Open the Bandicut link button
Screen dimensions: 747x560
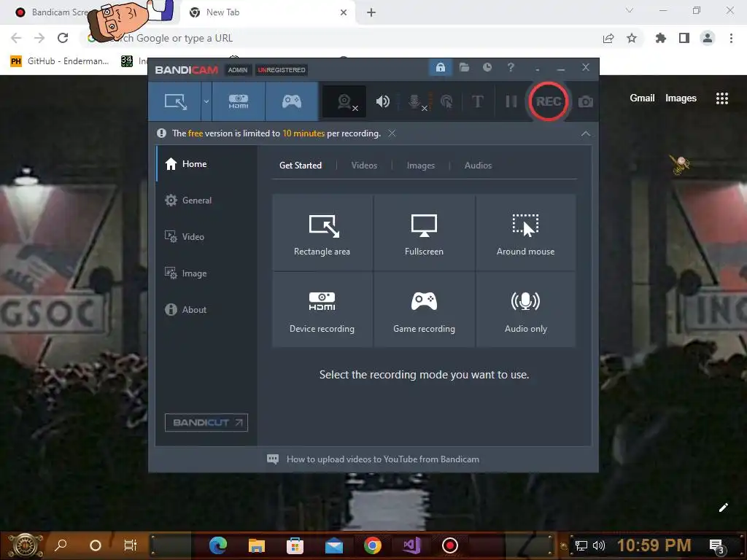tap(206, 422)
